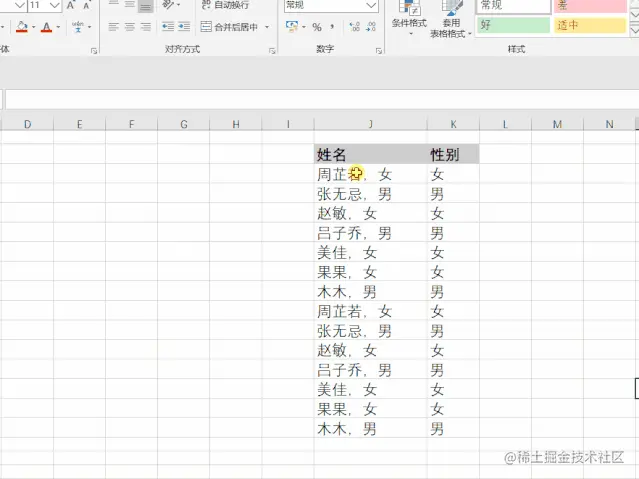Select first cell 美佳，女
The width and height of the screenshot is (639, 479).
point(371,252)
